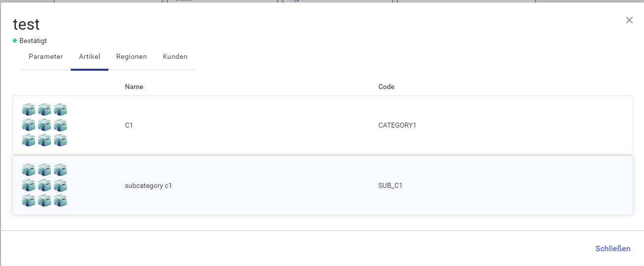The image size is (644, 266).
Task: Click the center box in subcategory c1's icon grid
Action: 45,185
